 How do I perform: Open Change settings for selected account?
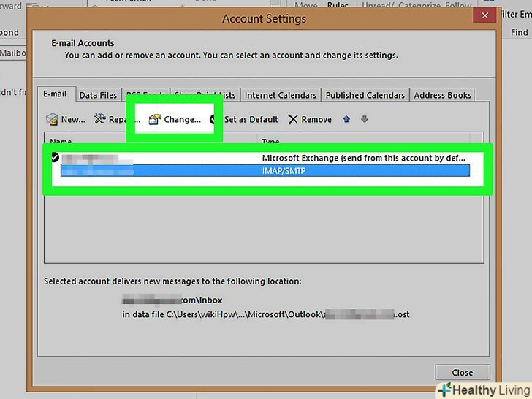pyautogui.click(x=175, y=119)
